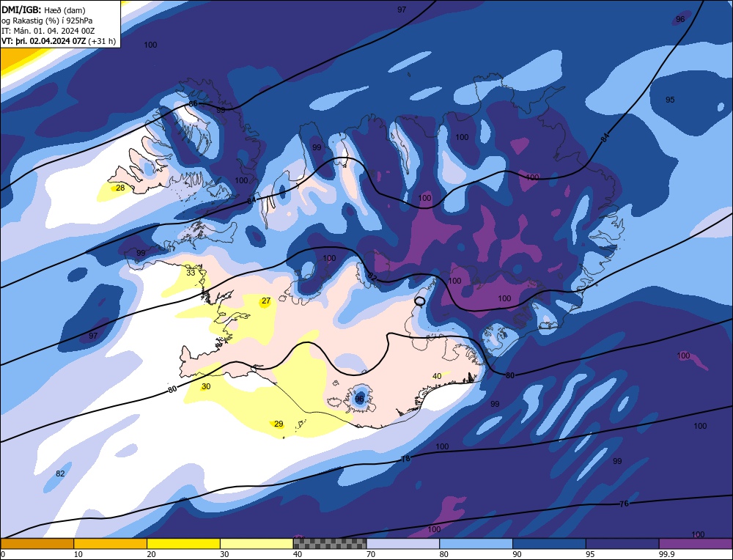Click the pale yellow 30–40 legend swatch
This screenshot has width=733, height=560.
coord(257,543)
